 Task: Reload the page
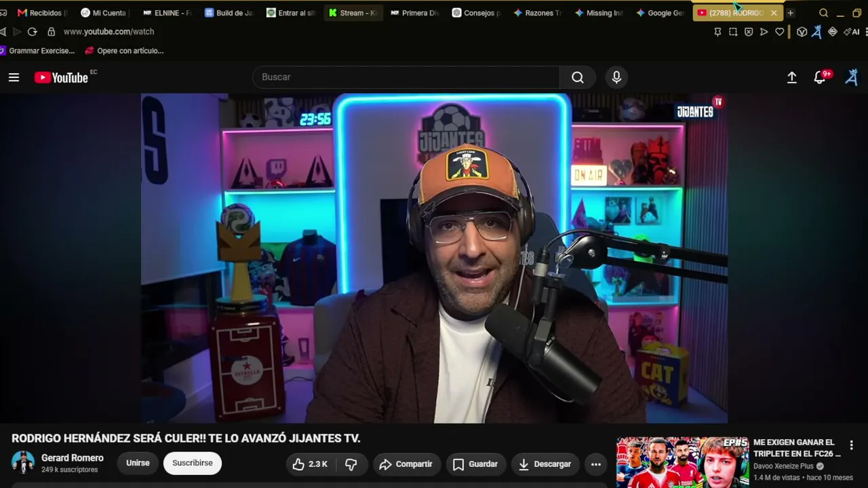[x=32, y=32]
